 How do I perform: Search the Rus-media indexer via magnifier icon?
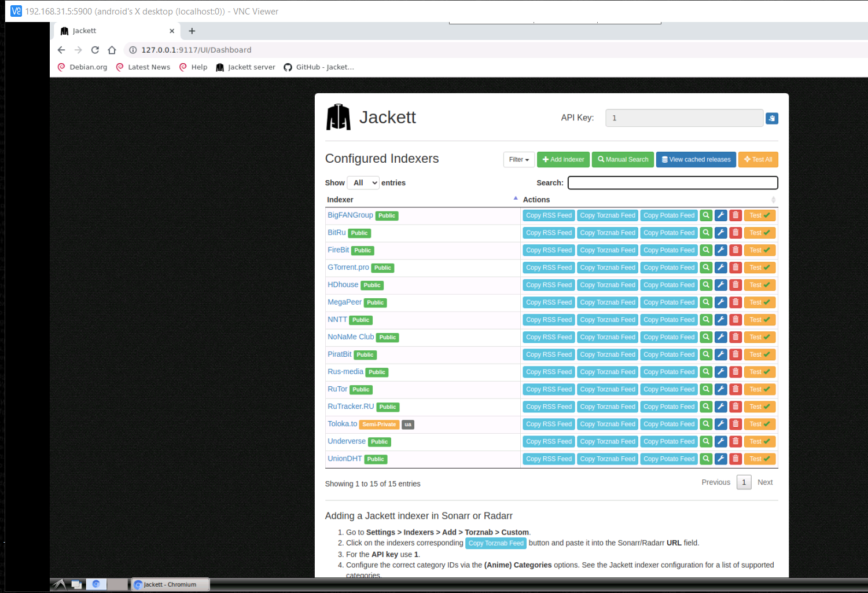coord(706,372)
